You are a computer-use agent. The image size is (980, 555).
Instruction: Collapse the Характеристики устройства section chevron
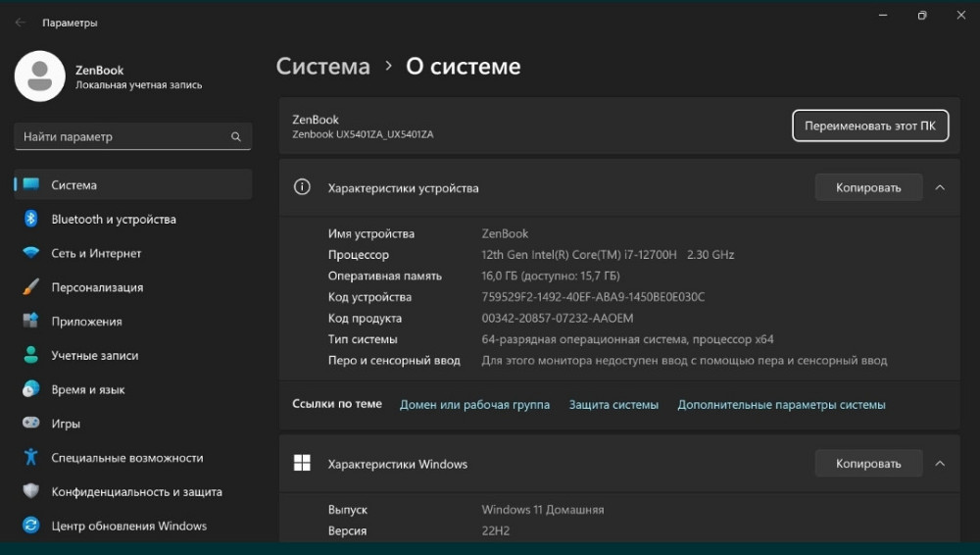[x=940, y=187]
